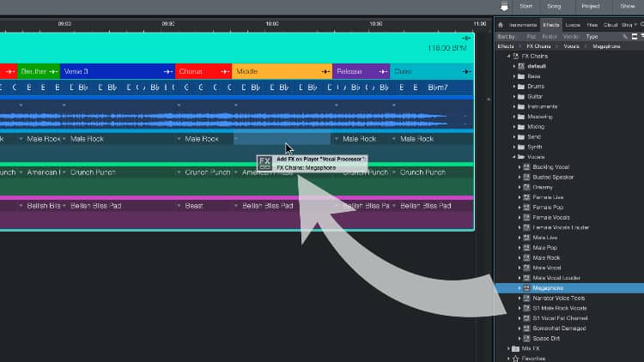The image size is (644, 362).
Task: Click the arrow icon on Middle section
Action: [x=325, y=72]
